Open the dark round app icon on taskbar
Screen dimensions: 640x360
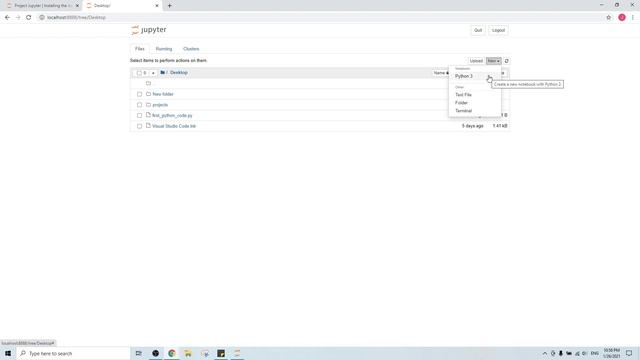pyautogui.click(x=156, y=353)
